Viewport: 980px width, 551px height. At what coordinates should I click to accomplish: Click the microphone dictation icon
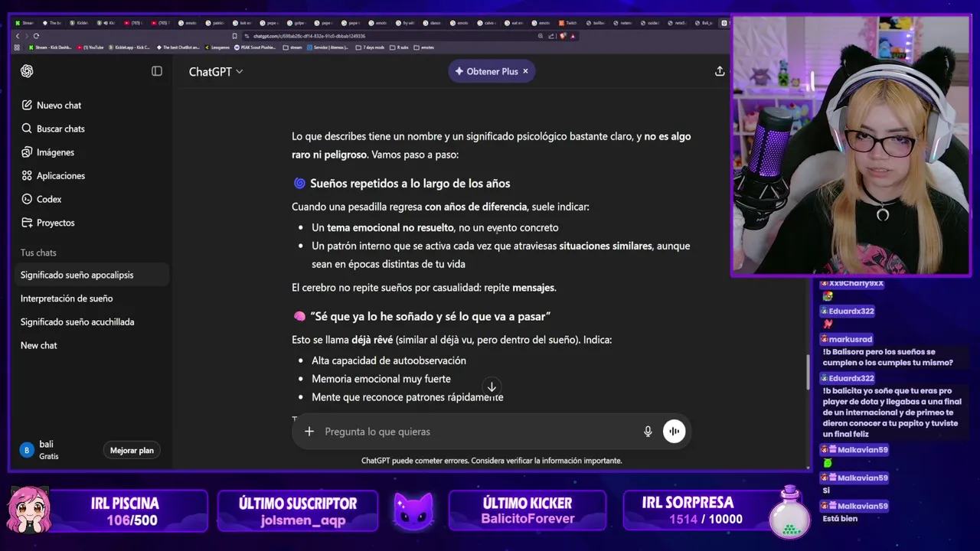648,432
